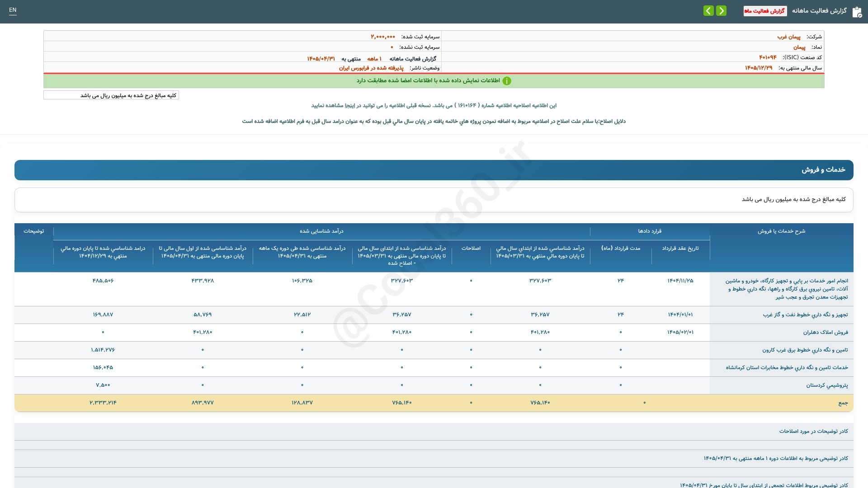Click the تاریخ عقد قرارداد column header
Viewport: 868px width, 488px height.
(680, 249)
